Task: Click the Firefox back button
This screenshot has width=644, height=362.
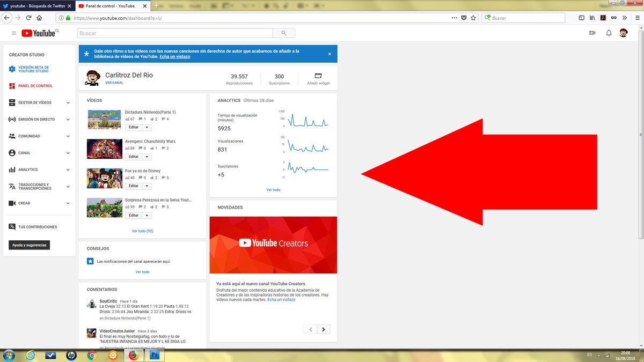Action: pos(6,18)
